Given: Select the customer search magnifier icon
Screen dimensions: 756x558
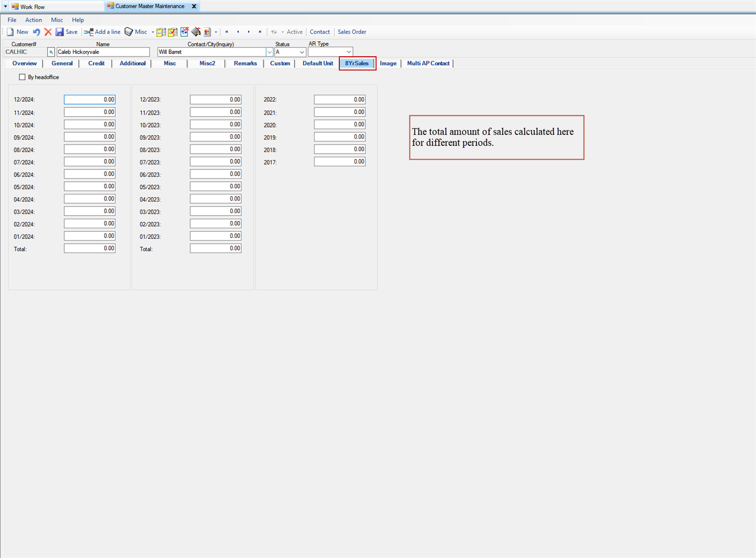Looking at the screenshot, I should coord(51,52).
